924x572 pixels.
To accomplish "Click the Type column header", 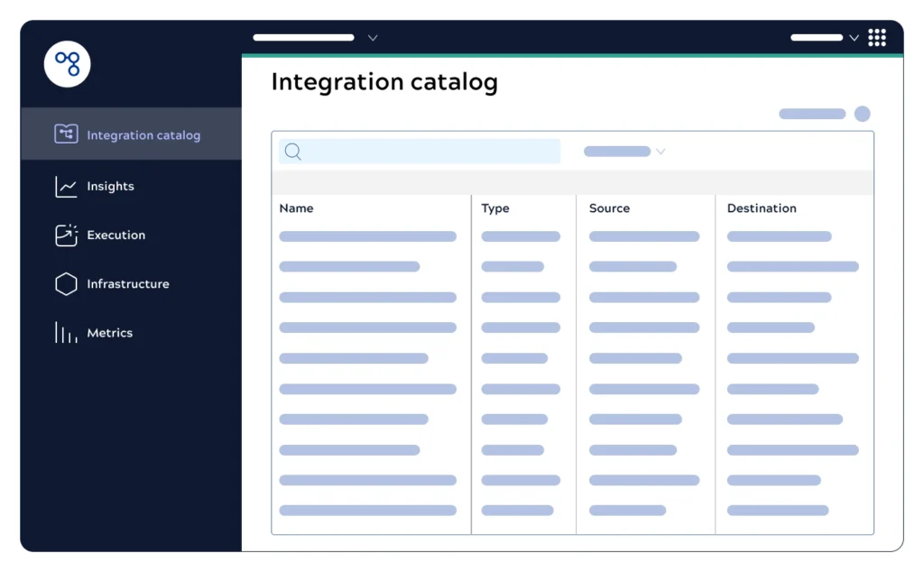I will (495, 208).
